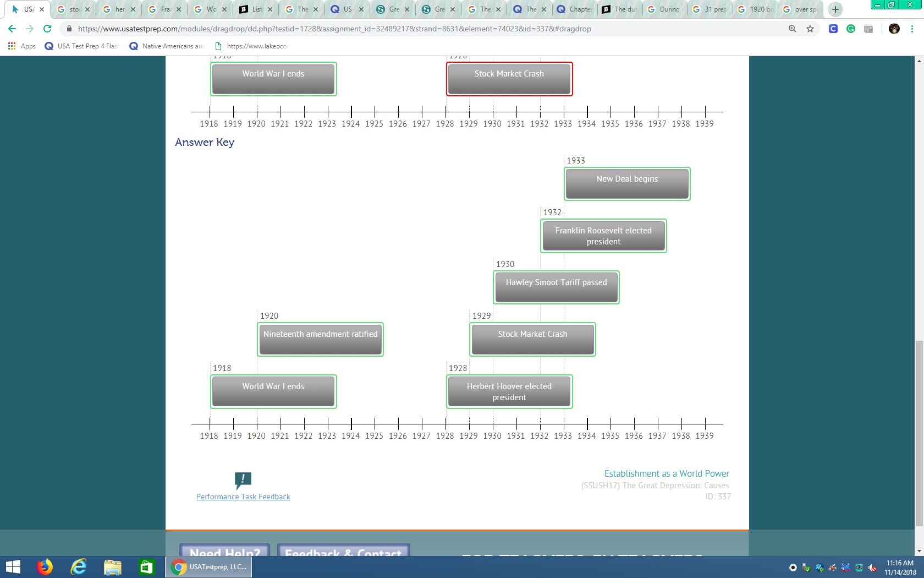Bookmark this page with the star icon
The height and width of the screenshot is (578, 924).
point(810,29)
